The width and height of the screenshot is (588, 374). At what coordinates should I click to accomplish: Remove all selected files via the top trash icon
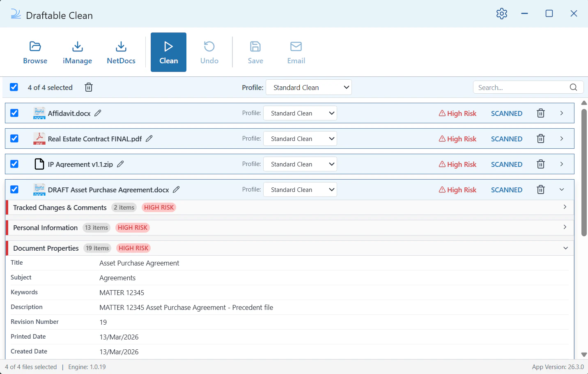click(x=89, y=87)
